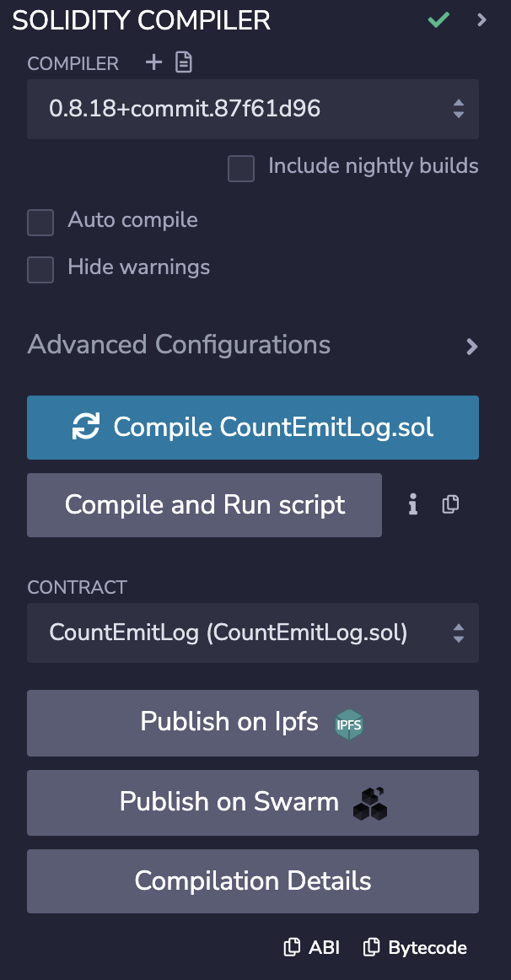Viewport: 511px width, 980px height.
Task: Collapse the Solidity Compiler panel arrow
Action: (482, 20)
